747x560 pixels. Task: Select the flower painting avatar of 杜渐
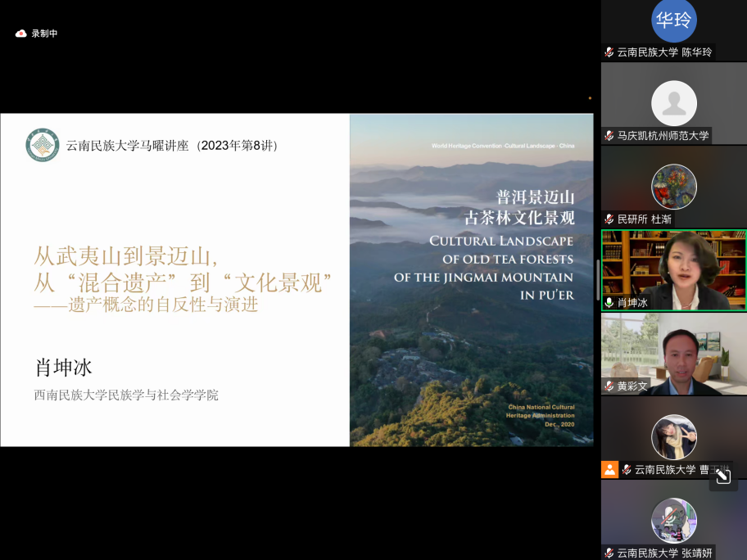click(x=673, y=187)
